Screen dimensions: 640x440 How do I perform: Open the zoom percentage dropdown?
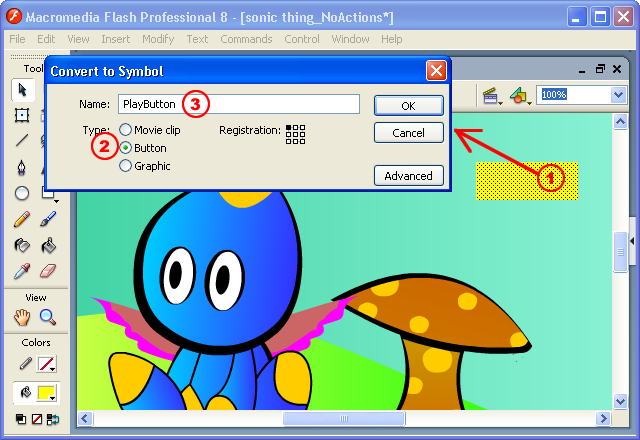coord(618,95)
